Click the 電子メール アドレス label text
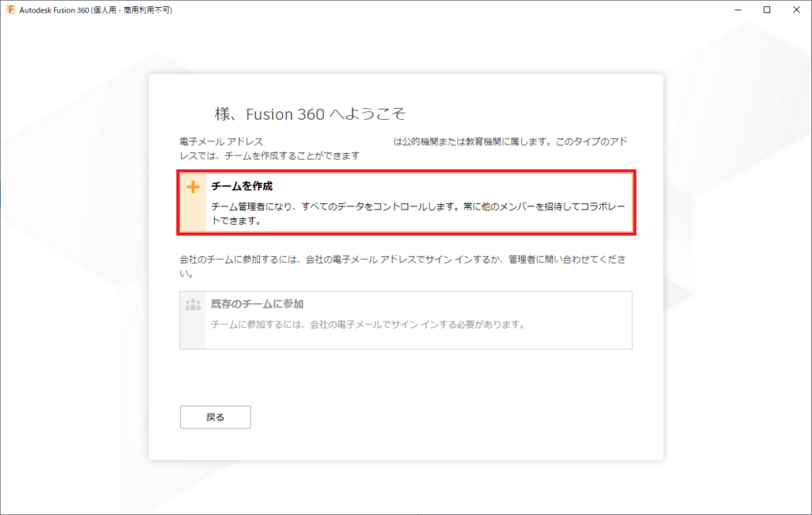The image size is (812, 515). [221, 141]
